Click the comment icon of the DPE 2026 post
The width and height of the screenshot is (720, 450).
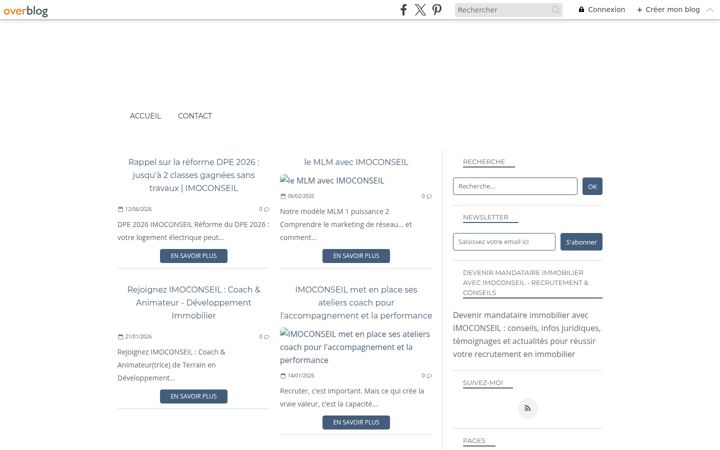(x=266, y=209)
